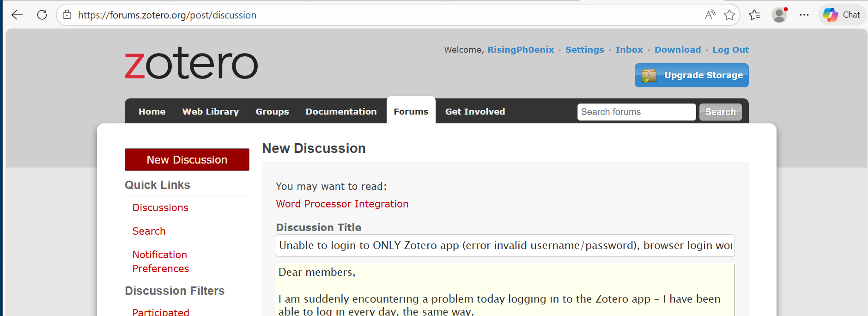
Task: Click Upgrade Storage button
Action: click(692, 75)
